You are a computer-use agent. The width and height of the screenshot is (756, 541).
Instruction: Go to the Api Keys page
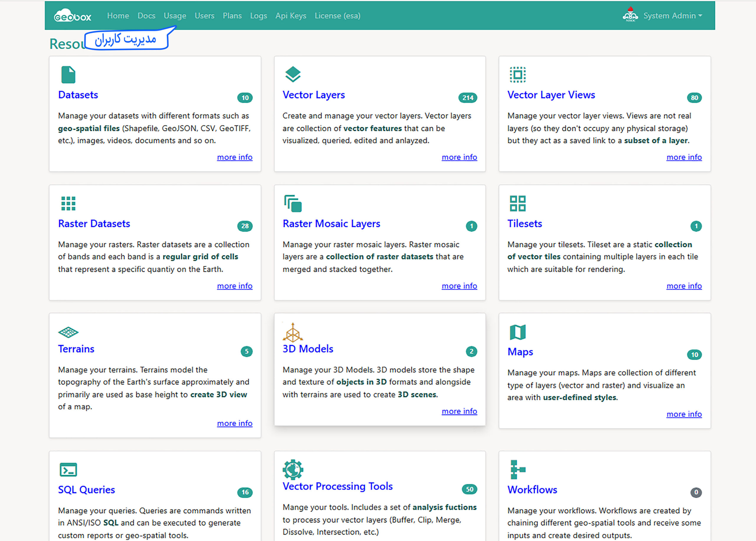click(x=291, y=16)
